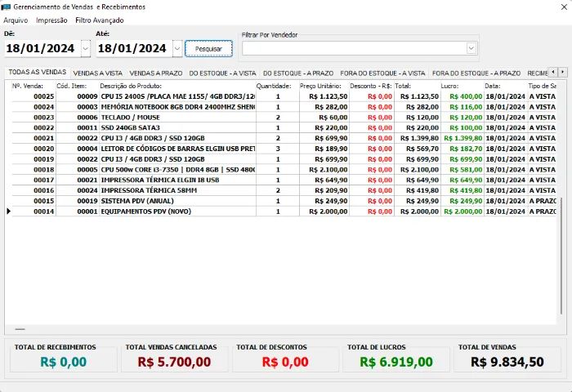Select sale number 00019 cell
The image size is (572, 392).
tap(34, 159)
